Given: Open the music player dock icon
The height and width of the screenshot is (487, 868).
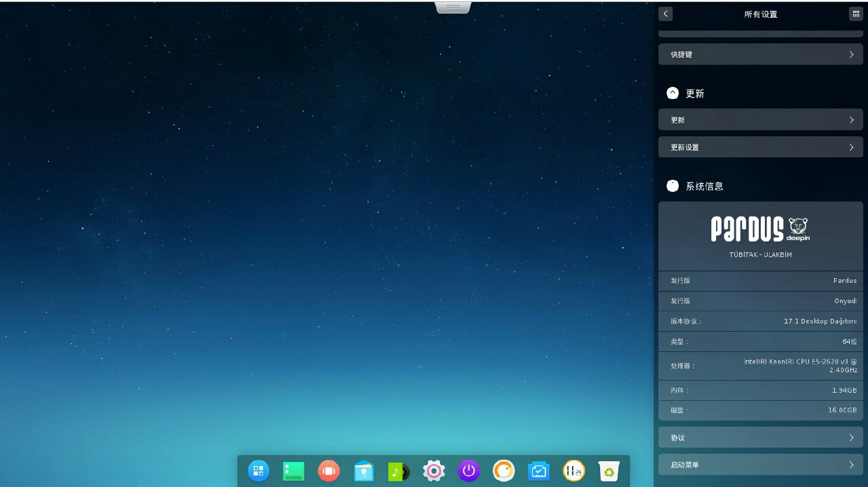Looking at the screenshot, I should point(399,471).
